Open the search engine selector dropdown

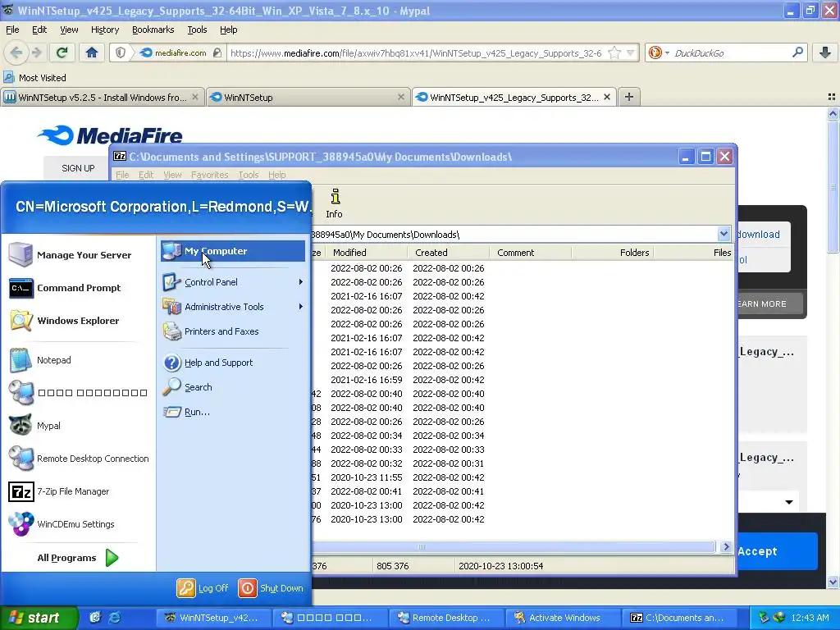[667, 52]
